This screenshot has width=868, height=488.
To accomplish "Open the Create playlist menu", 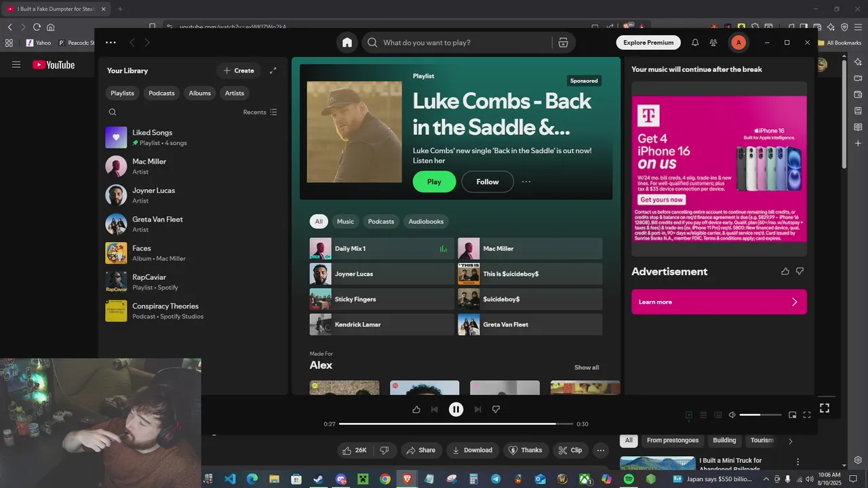I will 239,70.
